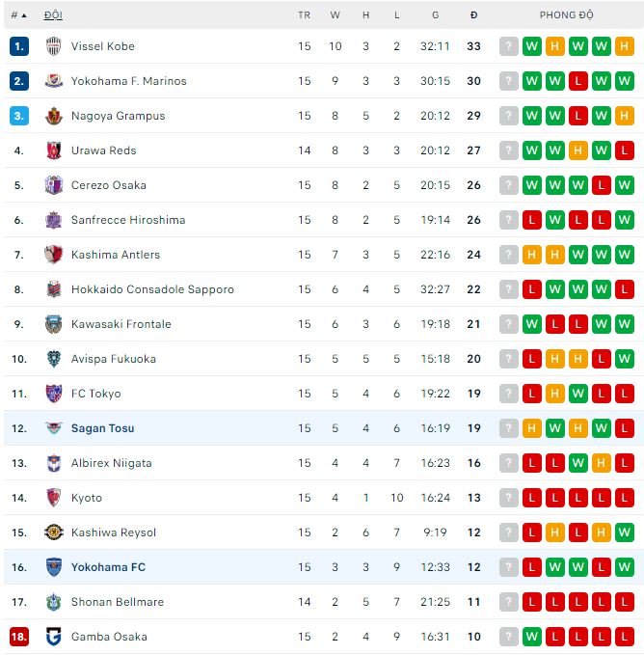Viewport: 644px width, 655px height.
Task: Click the Yokohama F. Marinos crest icon
Action: tap(54, 81)
